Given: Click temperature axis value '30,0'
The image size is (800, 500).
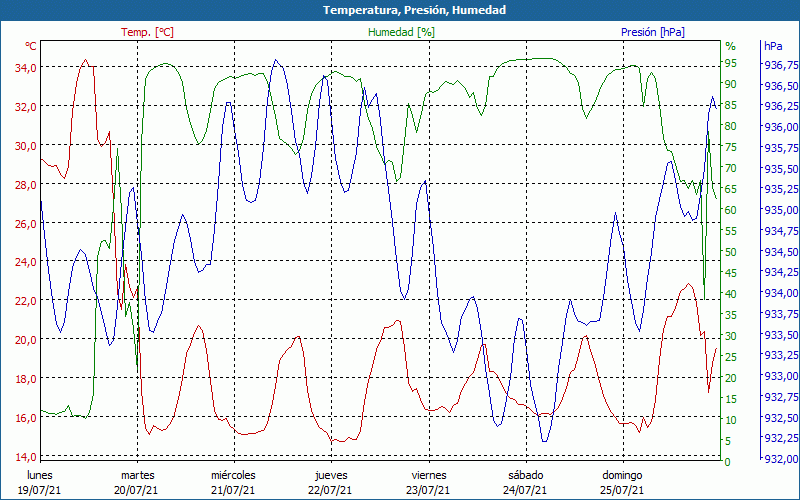Looking at the screenshot, I should 25,146.
